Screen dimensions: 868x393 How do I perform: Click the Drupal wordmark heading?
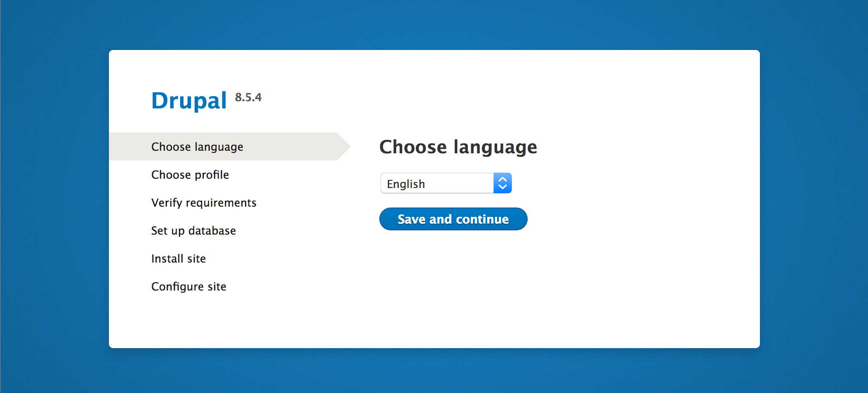(189, 100)
